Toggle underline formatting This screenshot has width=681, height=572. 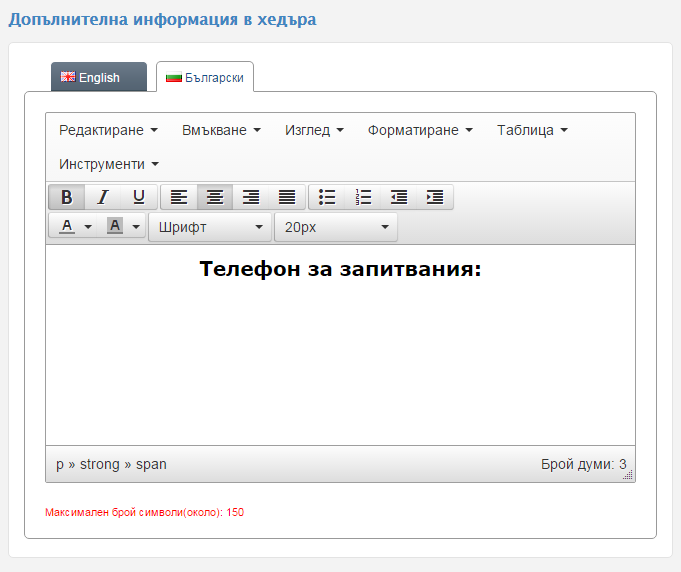139,197
